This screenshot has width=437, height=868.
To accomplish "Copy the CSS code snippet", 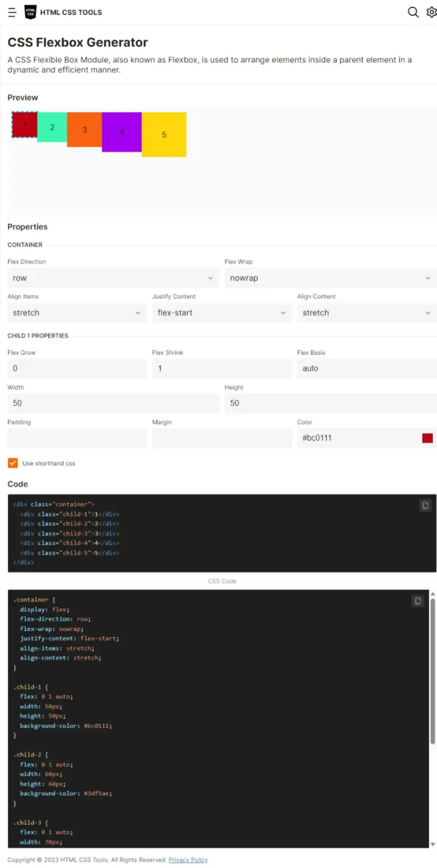I will coord(418,601).
